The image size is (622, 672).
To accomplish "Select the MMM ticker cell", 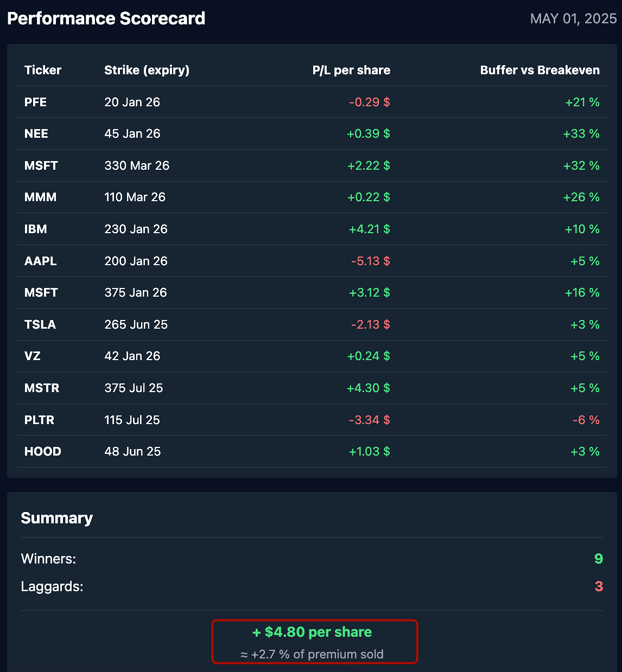I will [41, 197].
